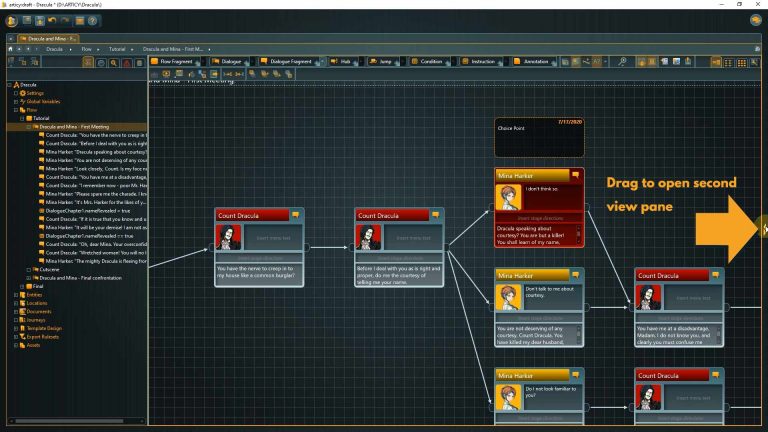Click the Undo arrow in top toolbar
The width and height of the screenshot is (768, 432).
click(x=52, y=21)
